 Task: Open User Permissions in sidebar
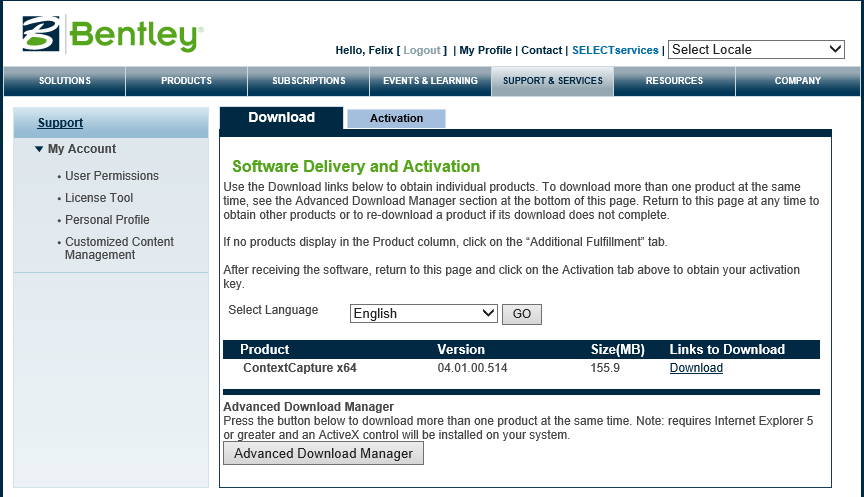tap(112, 176)
